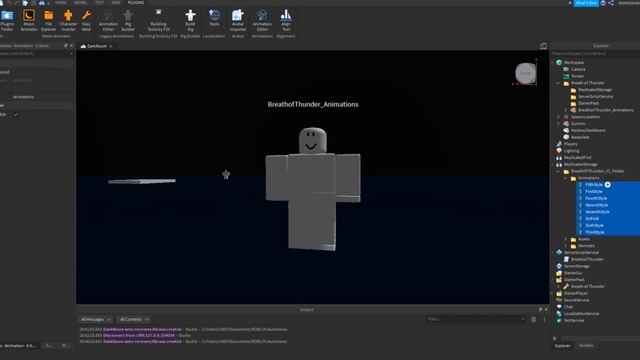Select the SecondStyle animation
The image size is (640, 360).
pyautogui.click(x=596, y=205)
